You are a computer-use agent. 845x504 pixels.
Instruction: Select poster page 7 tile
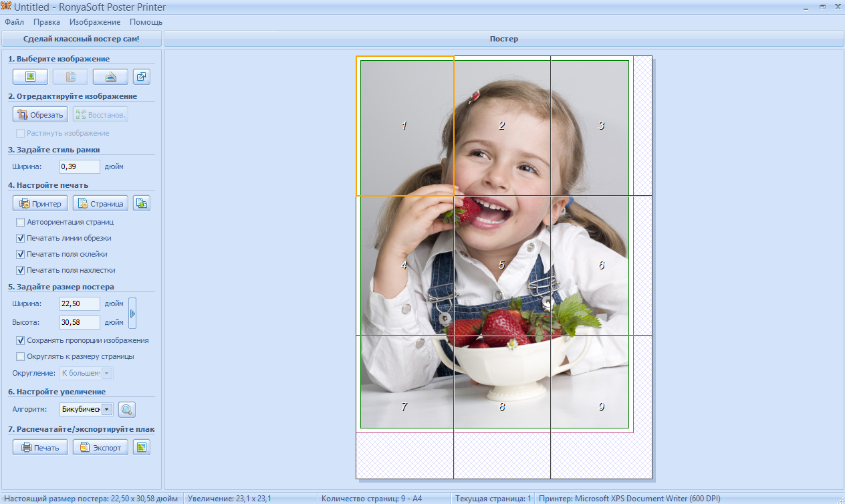point(404,406)
